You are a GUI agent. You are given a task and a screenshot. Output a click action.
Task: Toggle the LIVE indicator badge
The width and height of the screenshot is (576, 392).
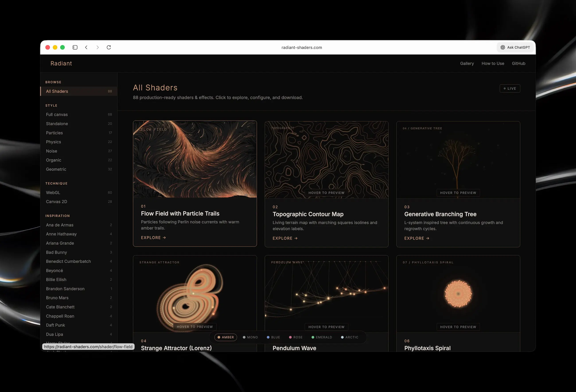[510, 88]
